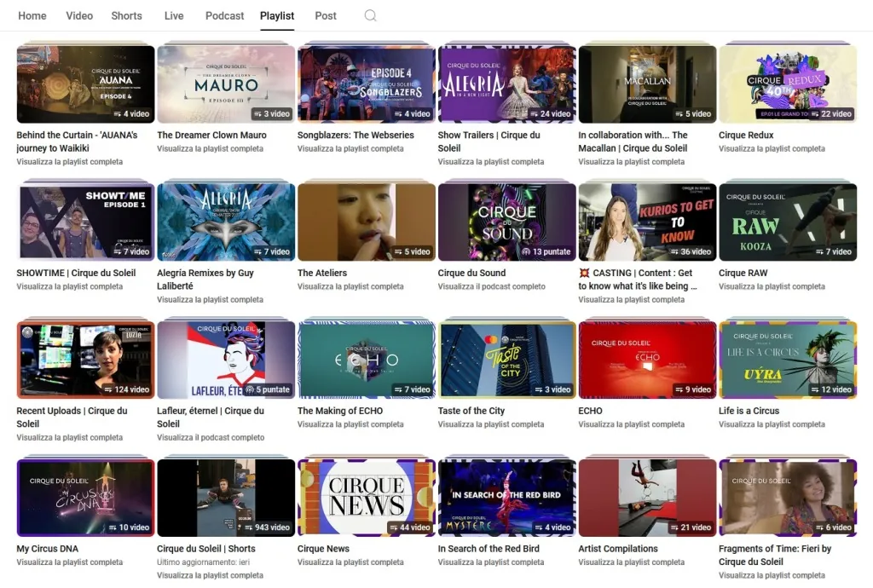Click the Playlist tab
Viewport: 873px width, 588px height.
(277, 15)
